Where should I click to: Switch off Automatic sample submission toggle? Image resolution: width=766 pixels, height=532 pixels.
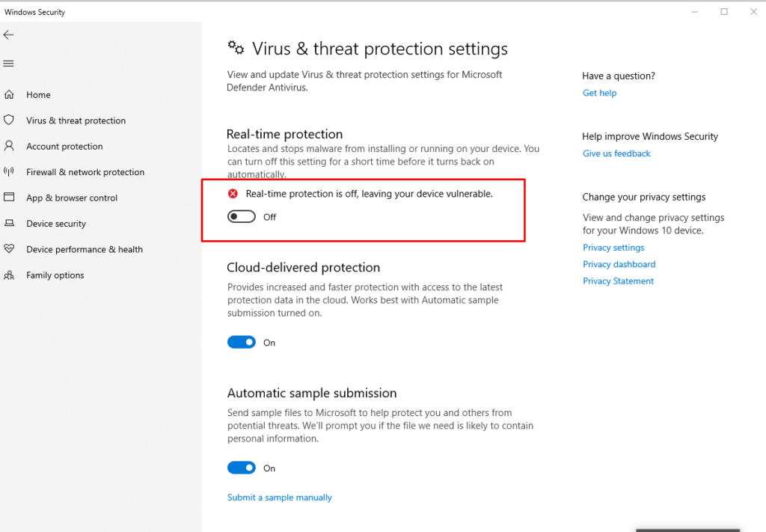pos(242,468)
